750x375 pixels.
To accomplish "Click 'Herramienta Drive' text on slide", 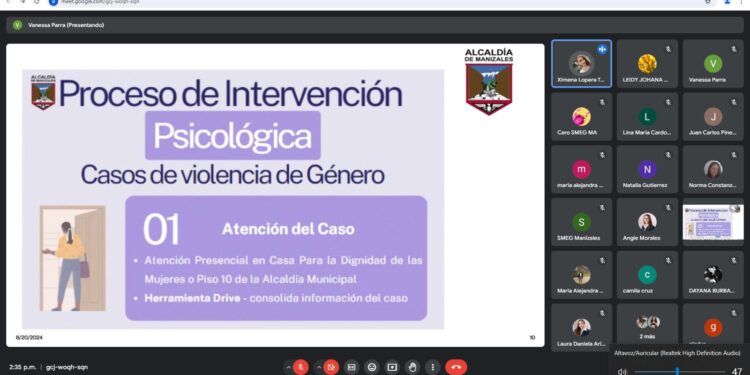I will [x=193, y=298].
